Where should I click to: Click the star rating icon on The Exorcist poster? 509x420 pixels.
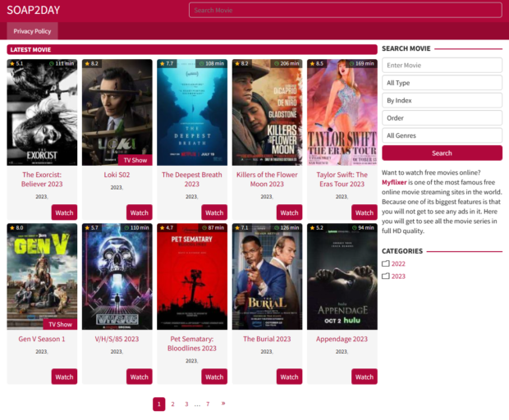[11, 63]
